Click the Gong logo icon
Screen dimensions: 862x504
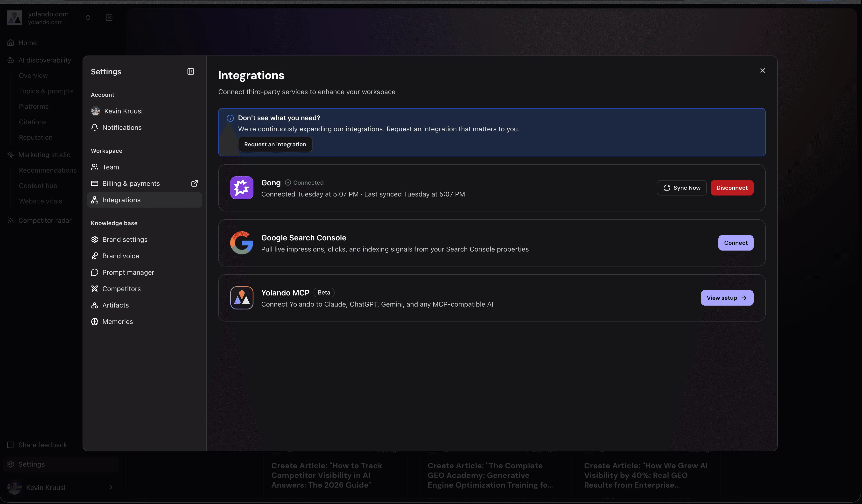click(241, 188)
